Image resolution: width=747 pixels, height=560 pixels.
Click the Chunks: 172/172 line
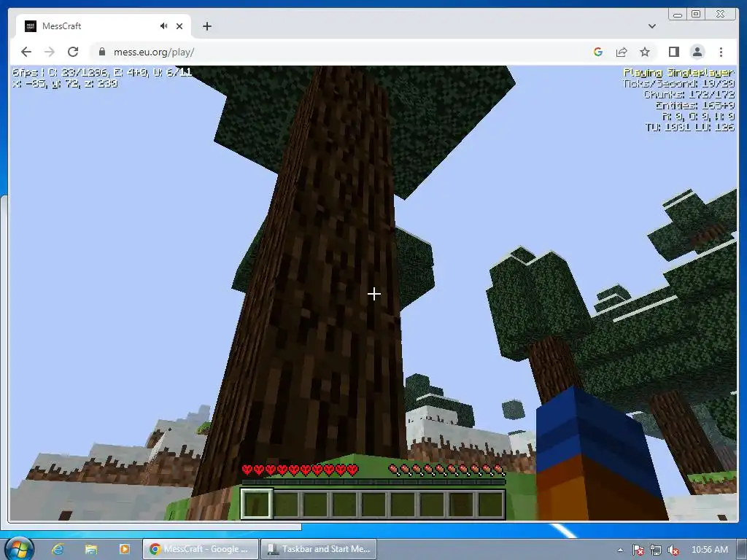pos(689,94)
